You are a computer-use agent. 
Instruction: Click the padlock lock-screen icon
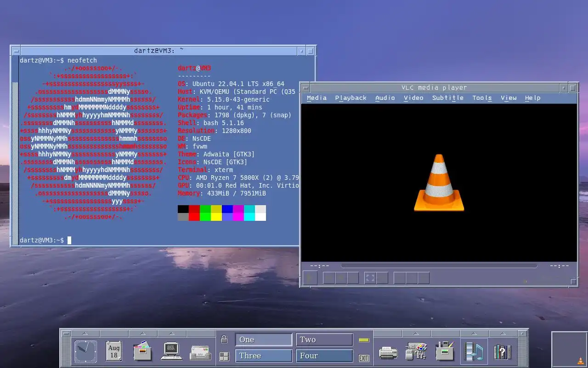click(224, 339)
